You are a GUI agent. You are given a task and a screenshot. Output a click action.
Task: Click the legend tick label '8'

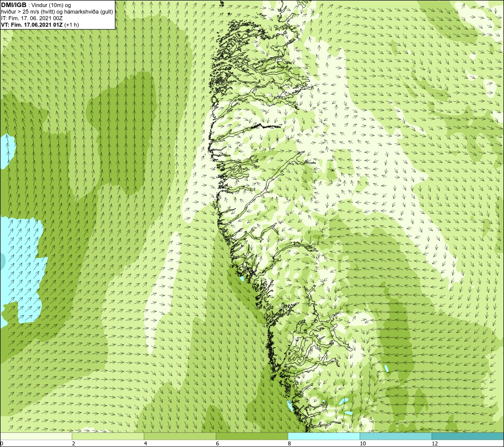tap(290, 443)
